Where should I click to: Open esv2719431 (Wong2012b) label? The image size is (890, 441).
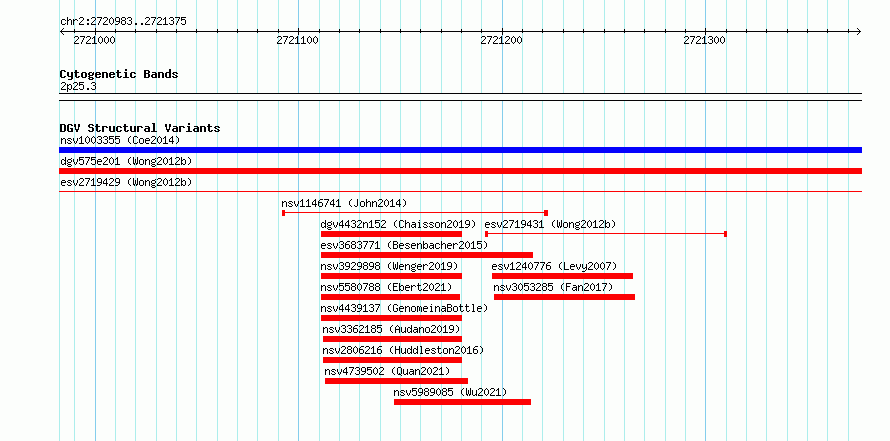[x=550, y=224]
